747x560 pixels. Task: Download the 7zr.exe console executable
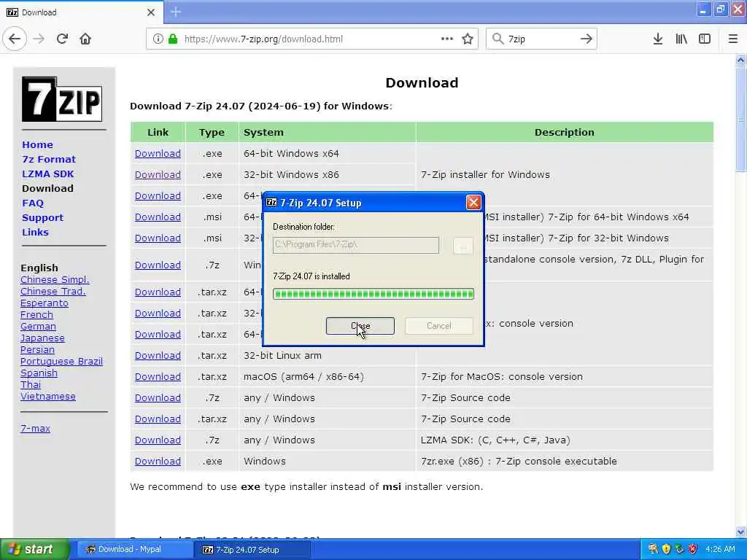[158, 462]
